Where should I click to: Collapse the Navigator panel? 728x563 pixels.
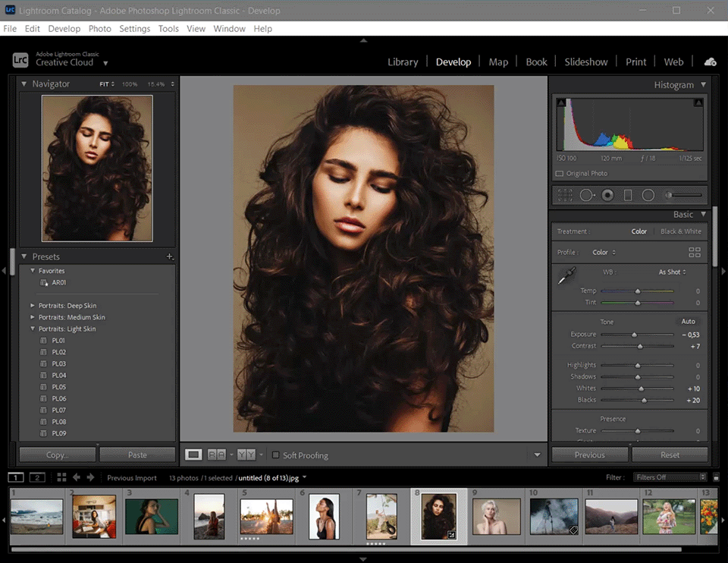pos(24,84)
